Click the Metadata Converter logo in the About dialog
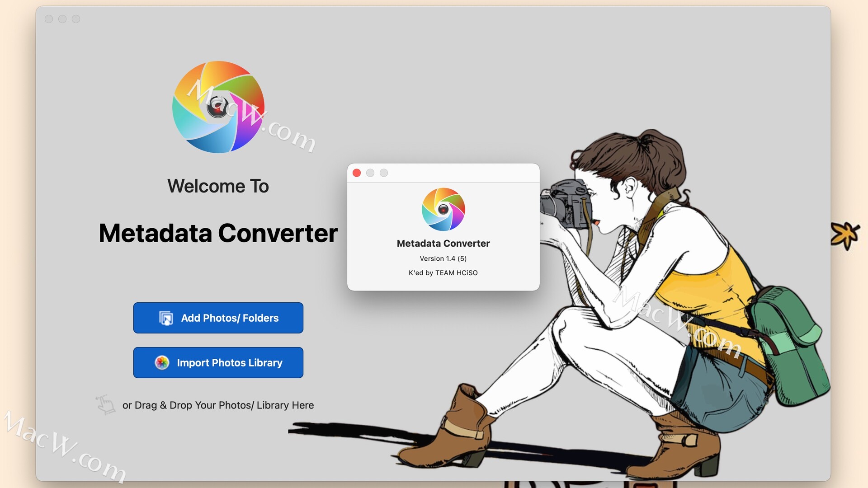Screen dimensions: 868x488 [x=443, y=209]
